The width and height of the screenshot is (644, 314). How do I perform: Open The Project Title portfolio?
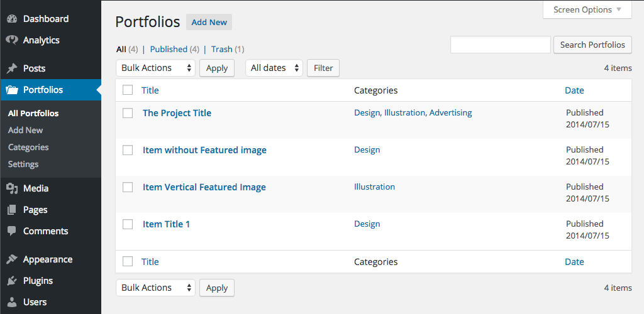[177, 113]
